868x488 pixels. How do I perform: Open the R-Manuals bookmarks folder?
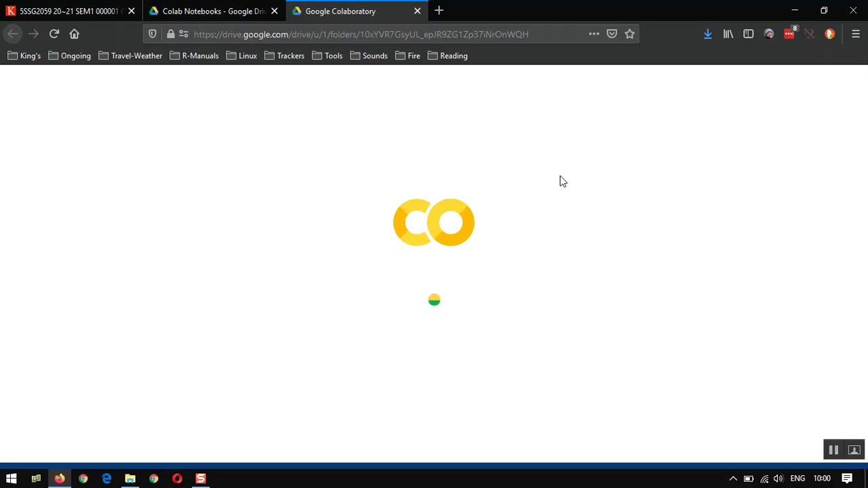point(194,56)
